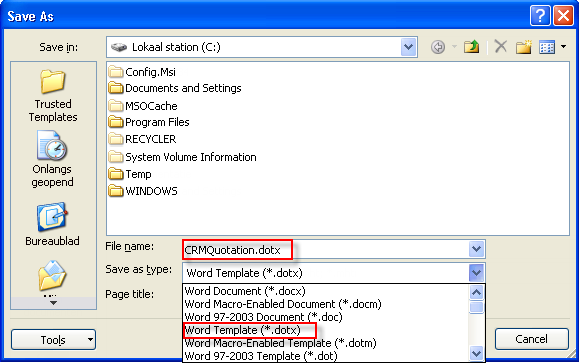Click the Cancel button

click(x=531, y=339)
